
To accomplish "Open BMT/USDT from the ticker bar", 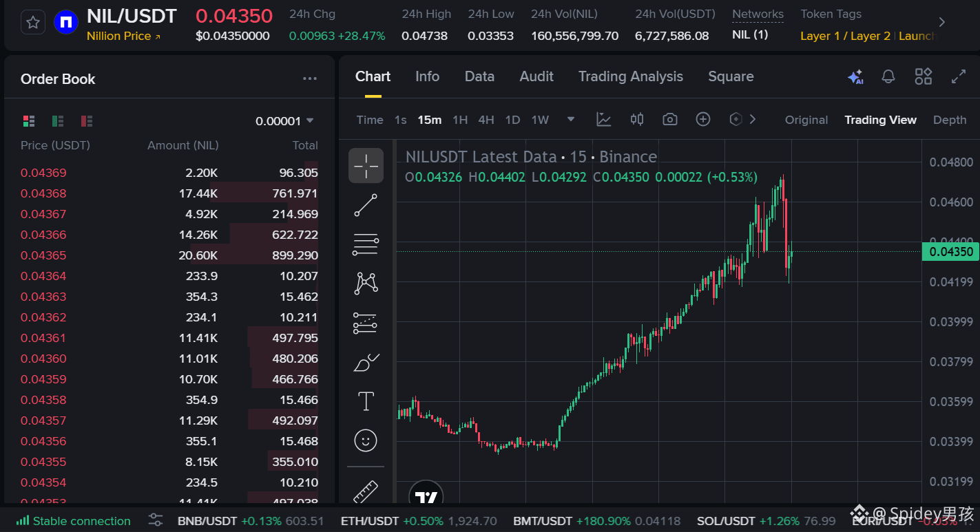I will tap(597, 521).
